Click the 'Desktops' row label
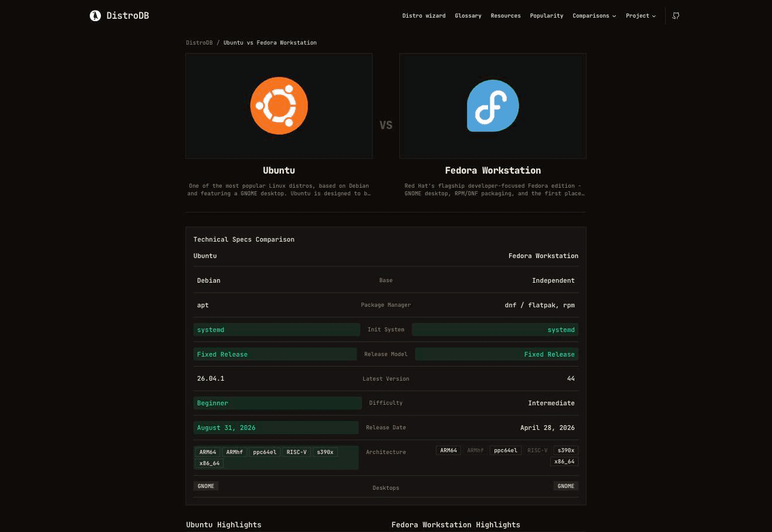This screenshot has width=772, height=532. coord(386,488)
